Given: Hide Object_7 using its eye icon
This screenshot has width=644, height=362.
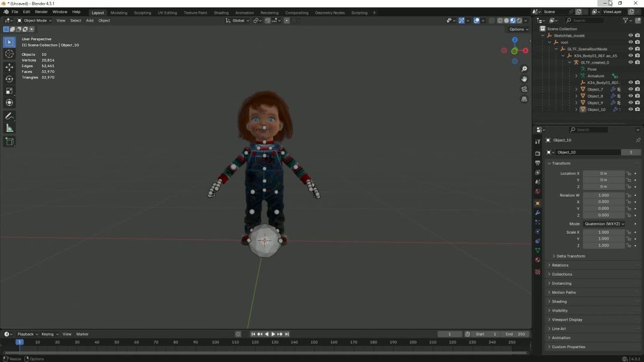Looking at the screenshot, I should coord(630,89).
